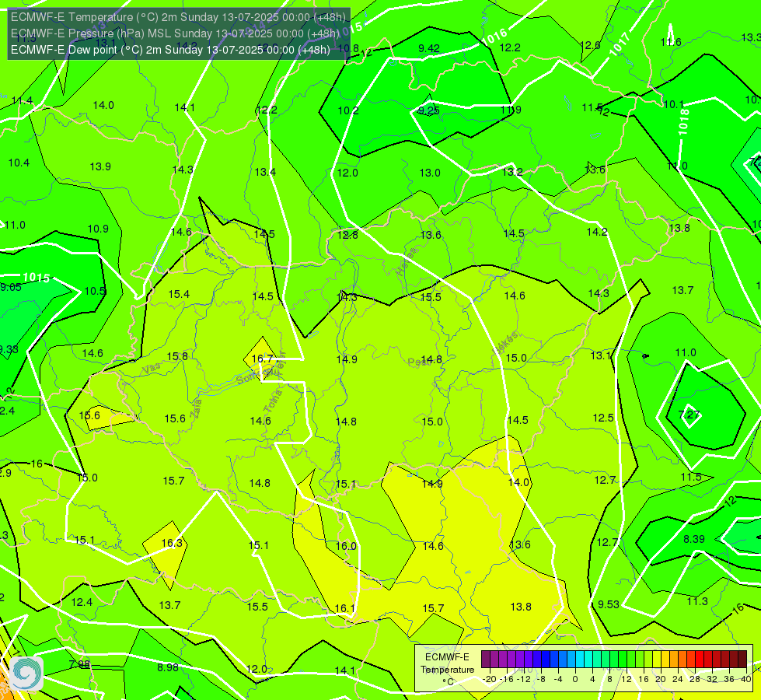This screenshot has height=700, width=761.
Task: Click the 16.1 temperature value
Action: tap(345, 608)
